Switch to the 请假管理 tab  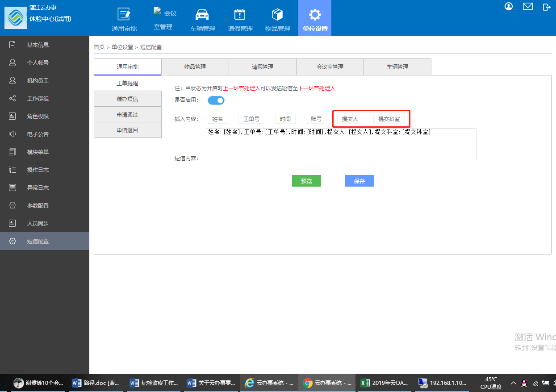pos(263,67)
